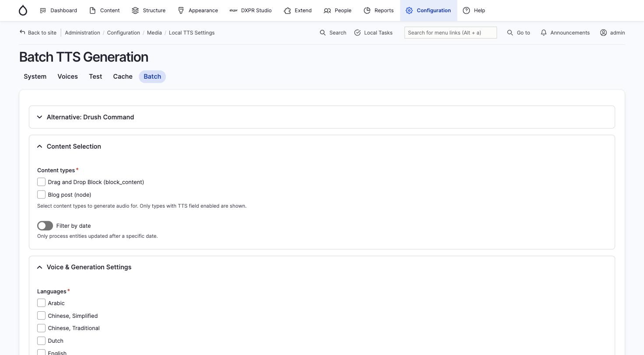Expand Alternative: Drush Command section
644x355 pixels.
[322, 117]
